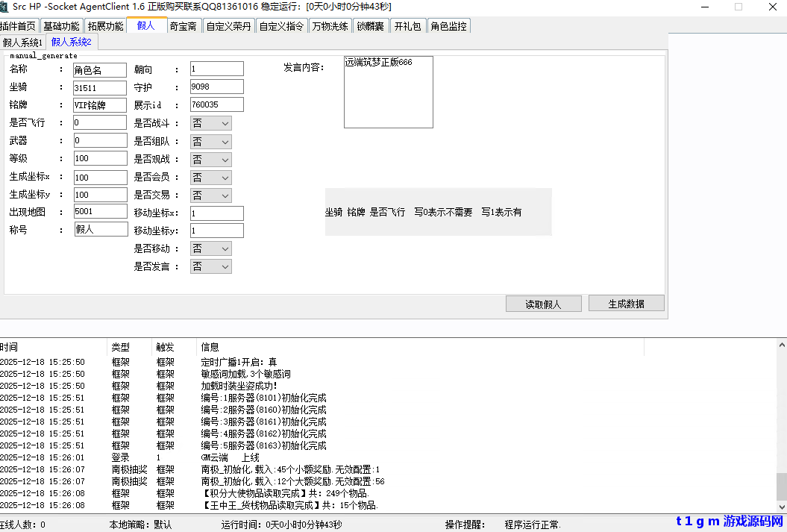787x532 pixels.
Task: Open the 自定义指令 tab
Action: pyautogui.click(x=281, y=25)
